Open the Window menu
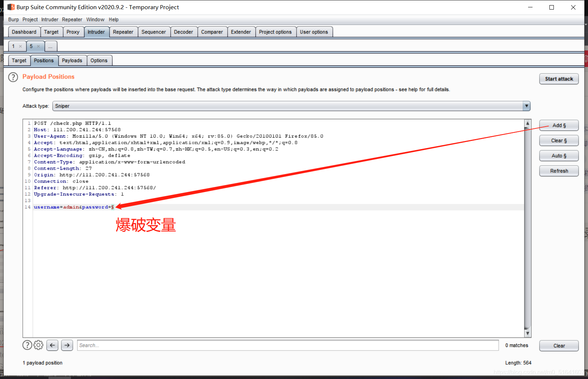Image resolution: width=588 pixels, height=379 pixels. click(x=95, y=20)
